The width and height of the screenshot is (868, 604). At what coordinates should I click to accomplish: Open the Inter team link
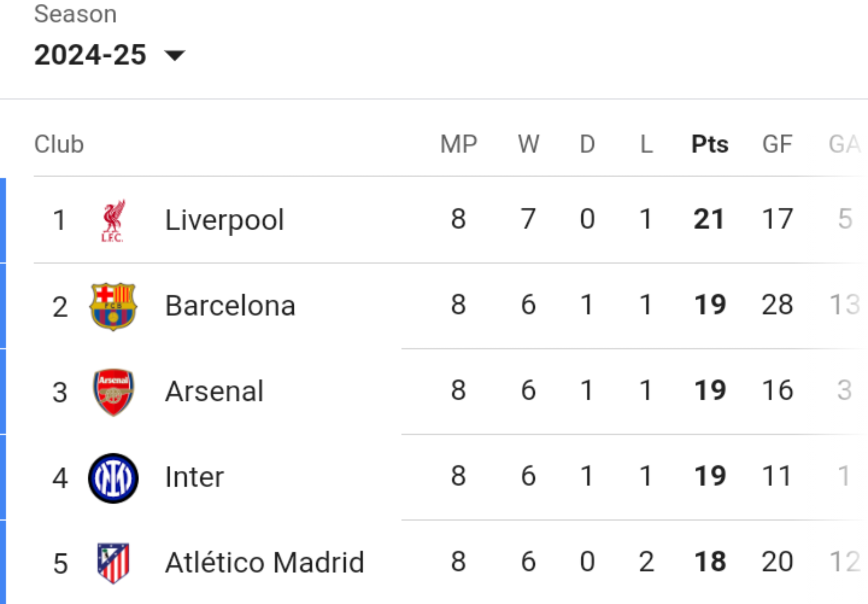[x=195, y=477]
